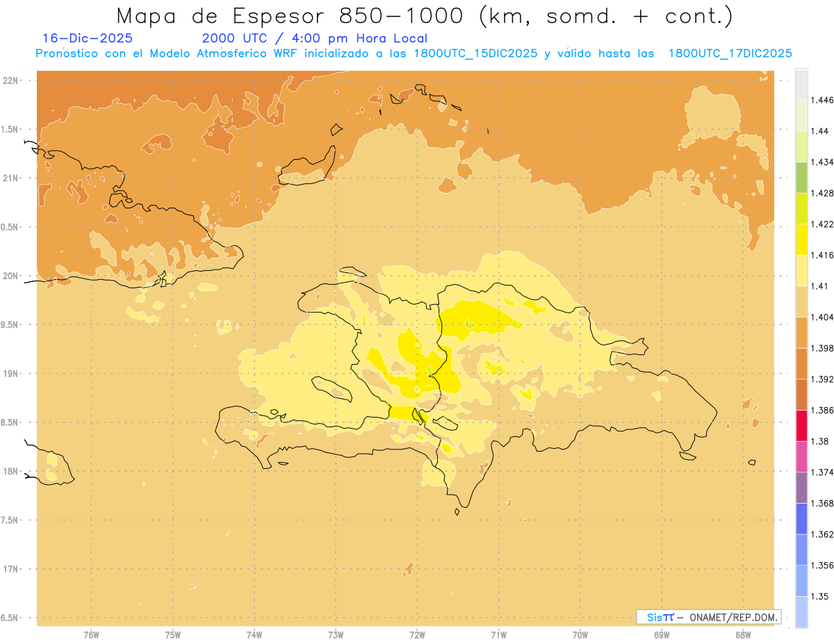
Task: Click the colorbar value 1.392
Action: [x=822, y=379]
